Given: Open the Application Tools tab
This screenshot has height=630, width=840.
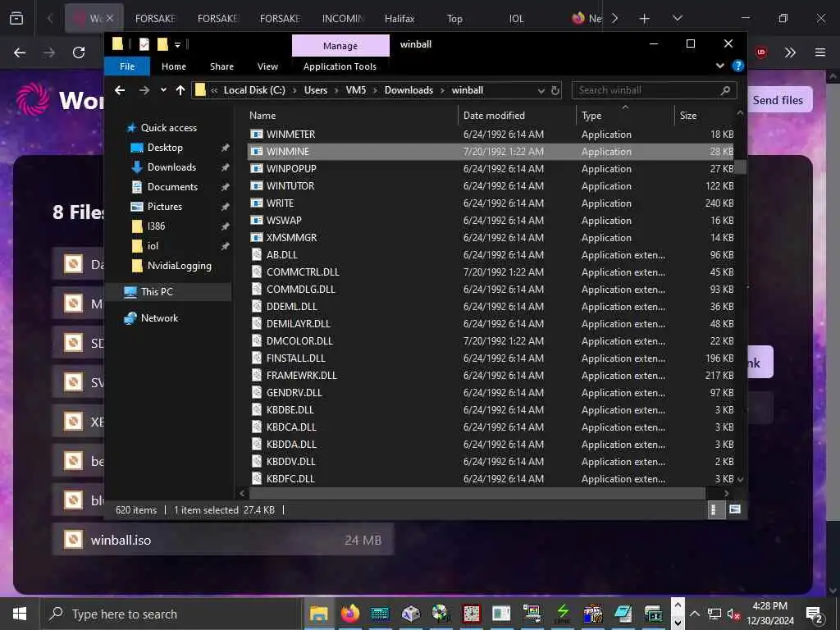Looking at the screenshot, I should point(340,66).
